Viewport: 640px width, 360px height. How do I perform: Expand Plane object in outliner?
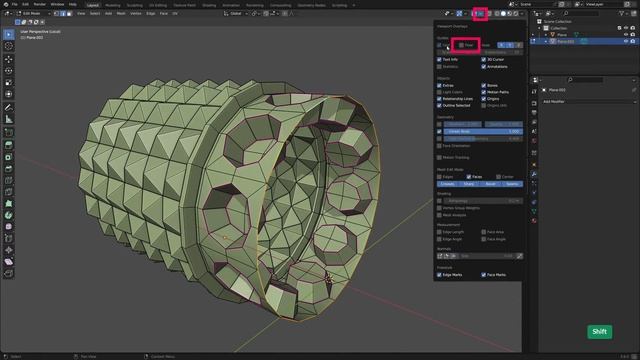click(546, 35)
